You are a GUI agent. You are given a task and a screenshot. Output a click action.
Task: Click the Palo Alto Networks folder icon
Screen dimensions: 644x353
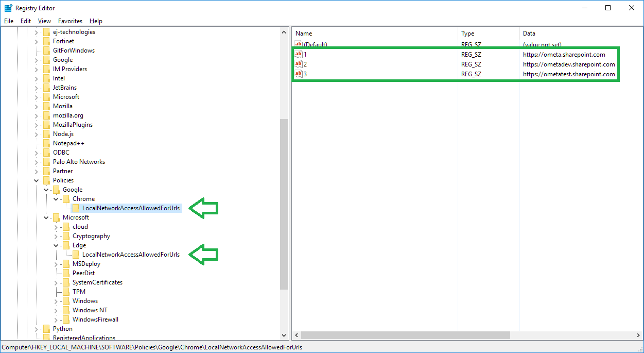click(x=46, y=162)
